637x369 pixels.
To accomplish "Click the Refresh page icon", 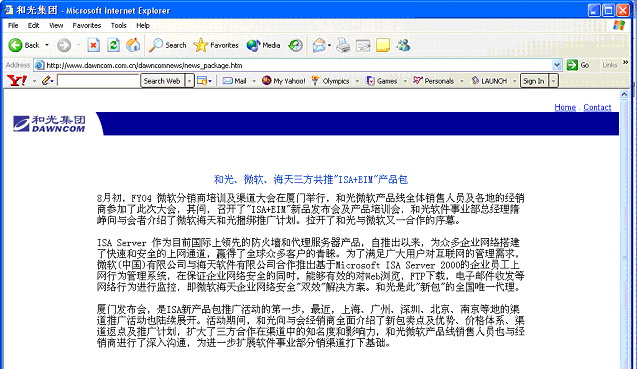I will 113,45.
